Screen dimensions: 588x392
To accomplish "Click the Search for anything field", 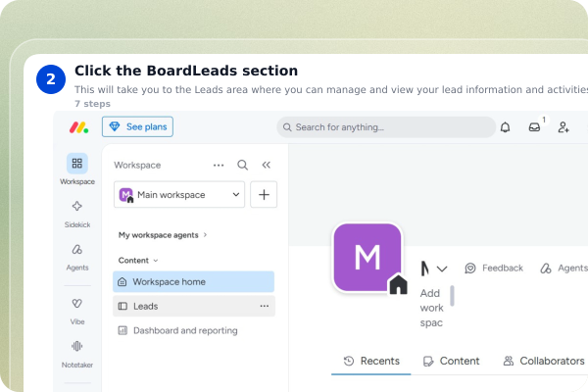I will click(386, 127).
